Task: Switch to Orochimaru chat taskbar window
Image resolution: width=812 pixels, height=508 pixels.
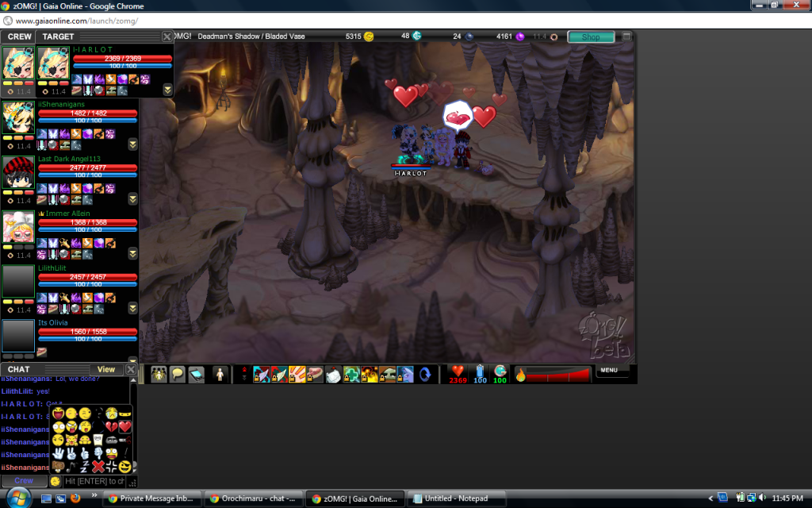Action: click(x=252, y=498)
